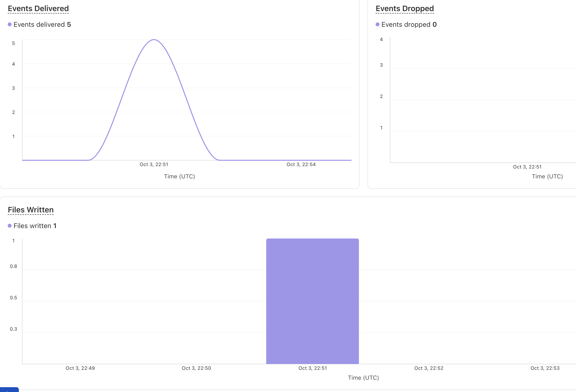
Task: Click the blue tab at bottom-left corner
Action: (x=9, y=390)
